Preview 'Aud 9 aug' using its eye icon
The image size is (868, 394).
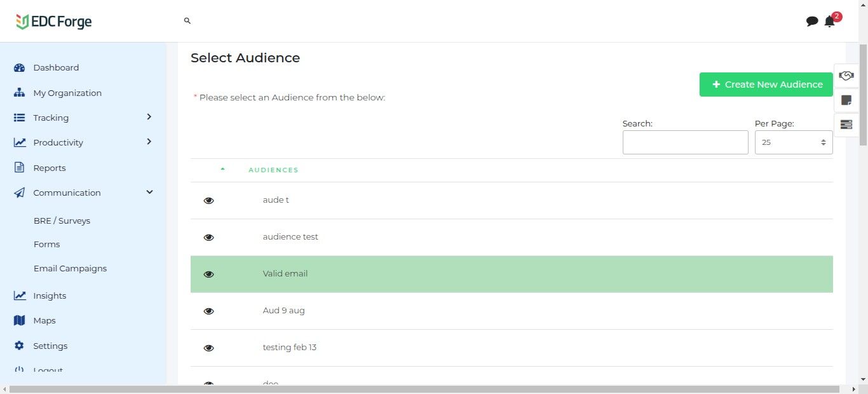pyautogui.click(x=208, y=311)
